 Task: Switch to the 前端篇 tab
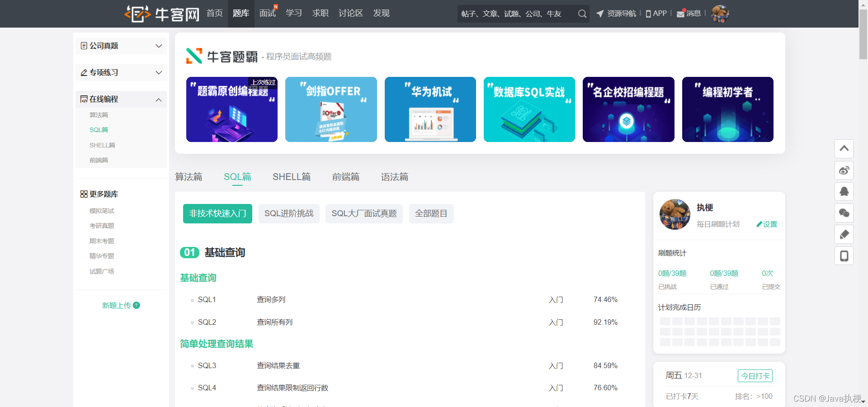346,177
